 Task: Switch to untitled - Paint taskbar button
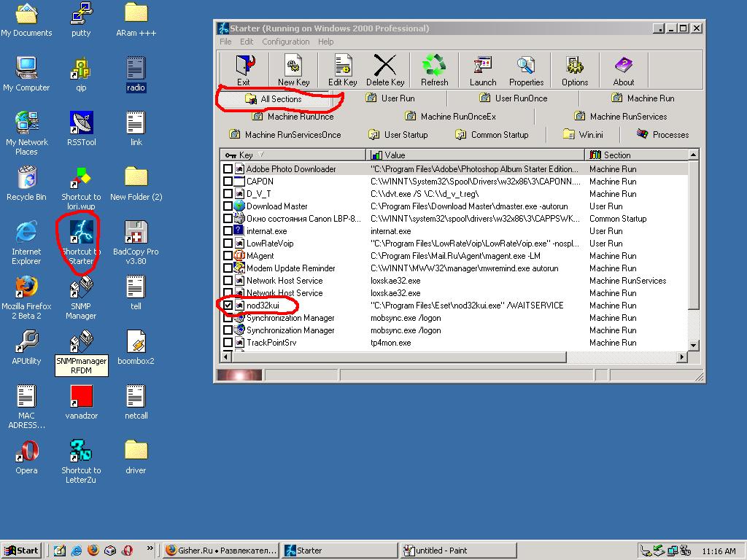click(447, 551)
